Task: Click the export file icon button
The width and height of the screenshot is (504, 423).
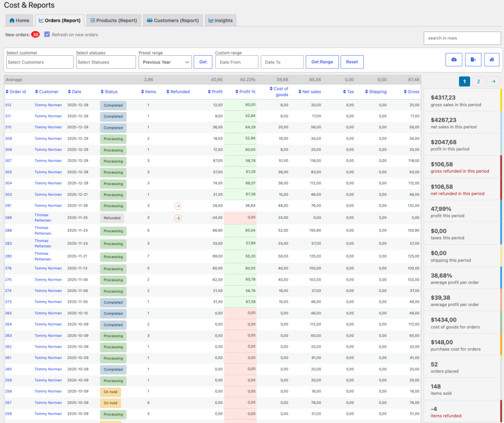Action: point(473,60)
